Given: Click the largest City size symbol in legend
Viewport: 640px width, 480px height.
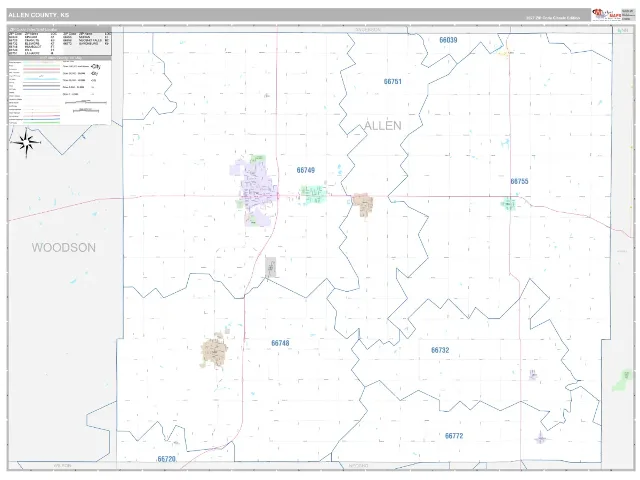Looking at the screenshot, I should click(96, 66).
